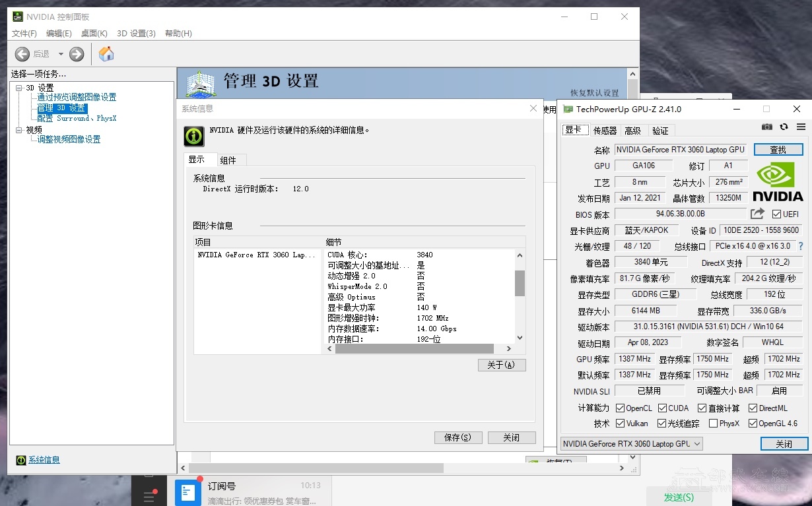
Task: Close the 系统信息 dialog with the X
Action: tap(533, 108)
